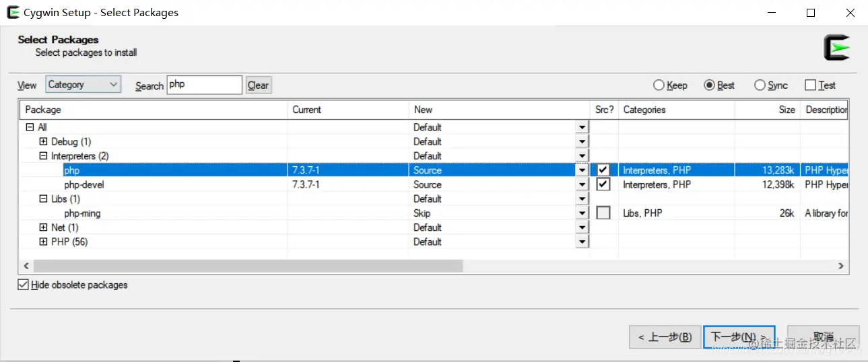
Task: Open the New version dropdown for php-devel
Action: pos(582,184)
